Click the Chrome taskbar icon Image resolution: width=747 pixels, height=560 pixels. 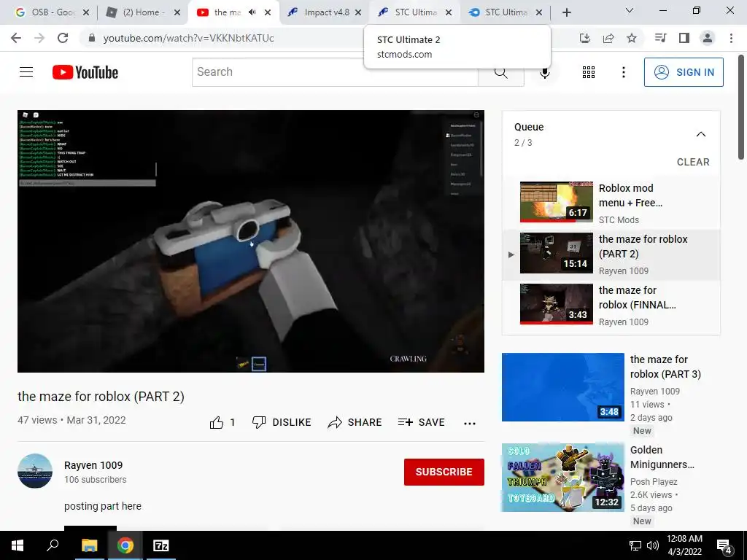tap(125, 545)
